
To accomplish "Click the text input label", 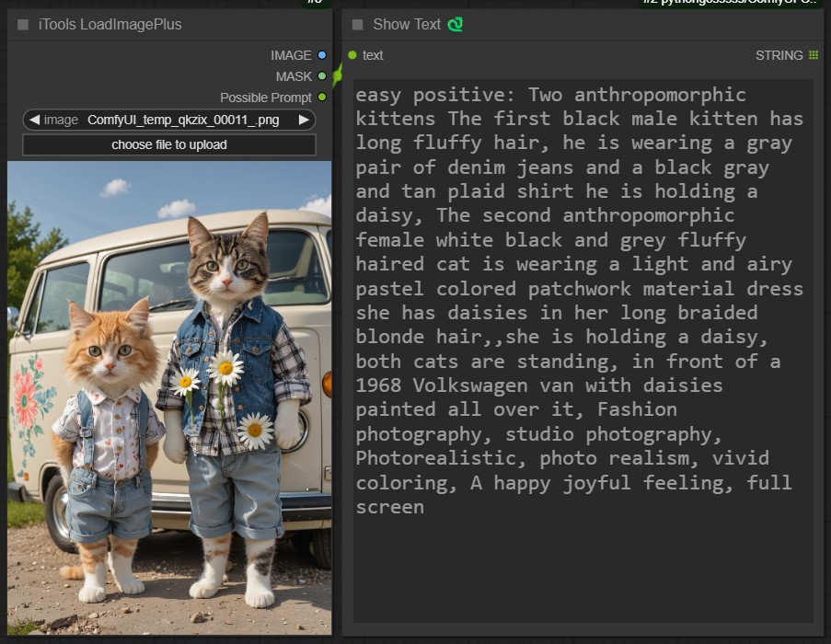I will [373, 55].
